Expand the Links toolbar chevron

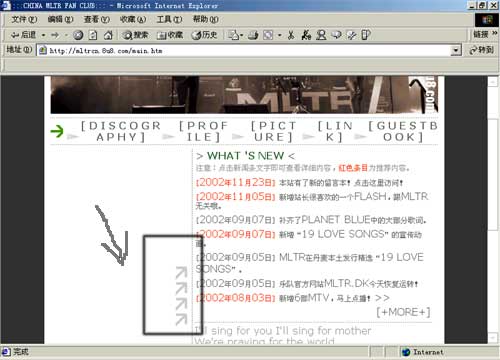tap(495, 33)
